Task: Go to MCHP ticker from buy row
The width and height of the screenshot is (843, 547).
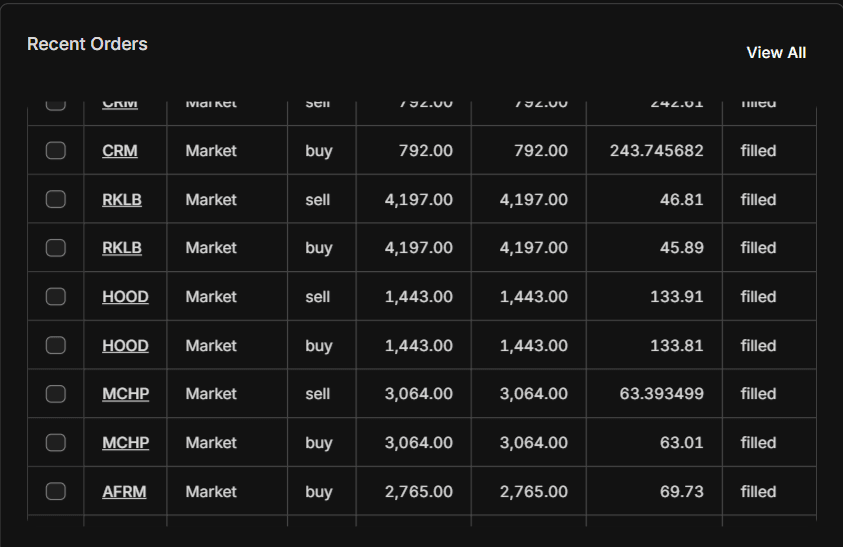Action: click(x=126, y=443)
